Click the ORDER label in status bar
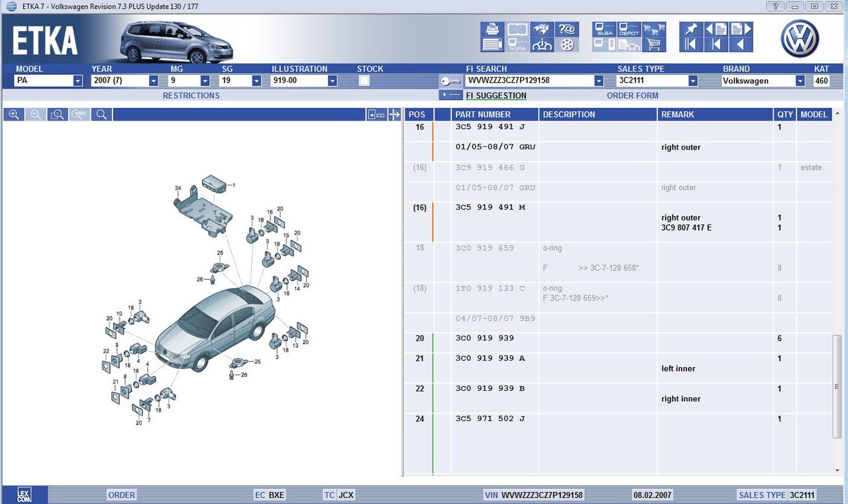Image resolution: width=848 pixels, height=504 pixels. [x=122, y=495]
